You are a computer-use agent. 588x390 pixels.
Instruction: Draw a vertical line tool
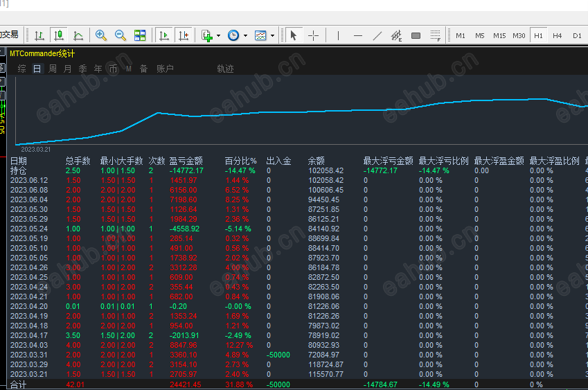338,35
